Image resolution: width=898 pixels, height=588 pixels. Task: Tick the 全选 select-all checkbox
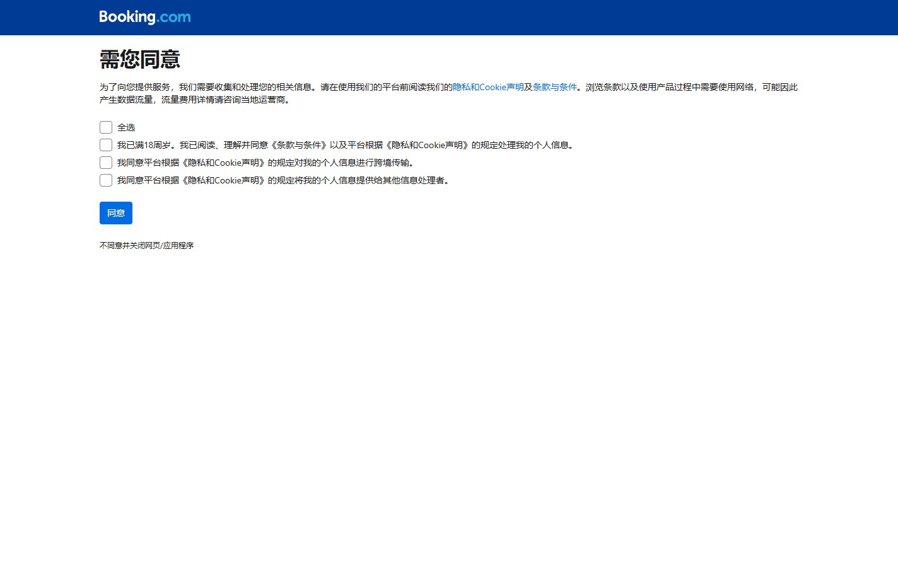(106, 127)
